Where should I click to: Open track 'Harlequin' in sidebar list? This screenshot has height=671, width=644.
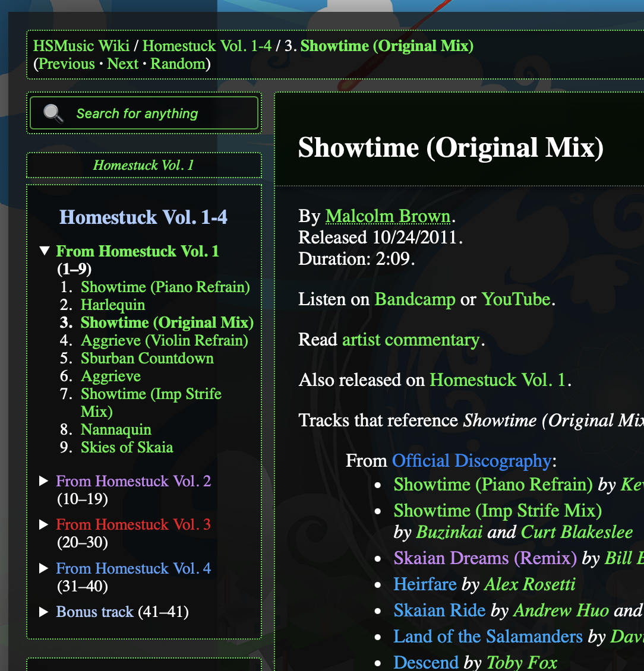(113, 305)
